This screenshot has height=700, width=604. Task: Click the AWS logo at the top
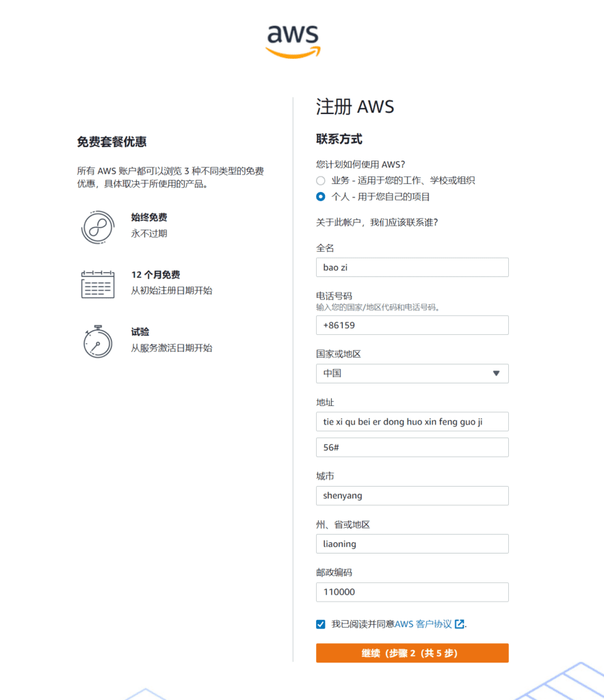point(292,39)
